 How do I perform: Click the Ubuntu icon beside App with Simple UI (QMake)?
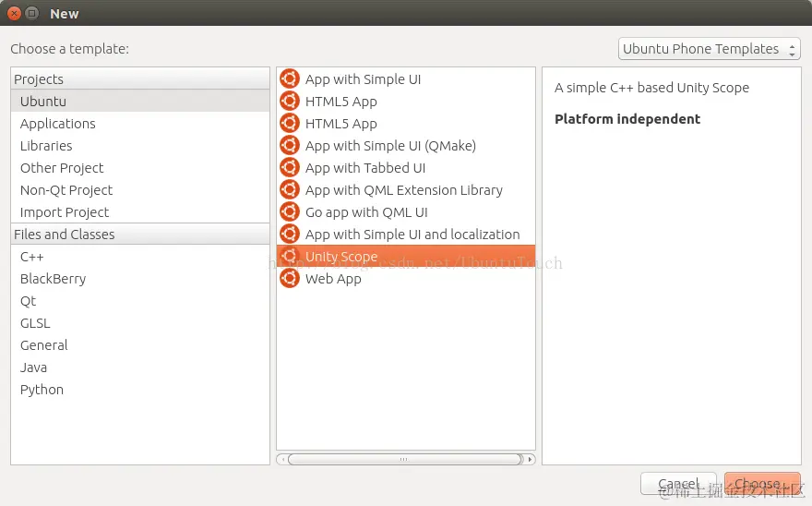click(x=290, y=145)
